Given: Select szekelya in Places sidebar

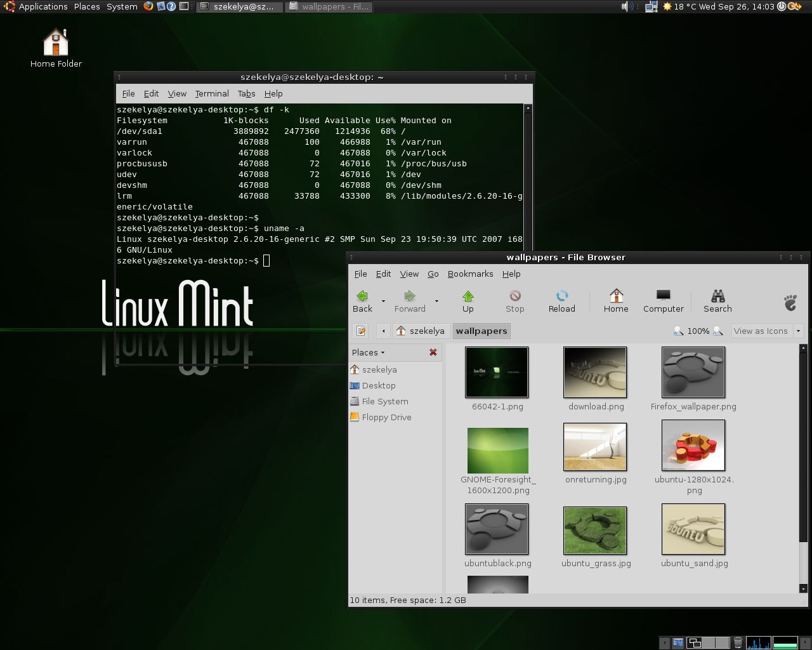Looking at the screenshot, I should pos(374,369).
